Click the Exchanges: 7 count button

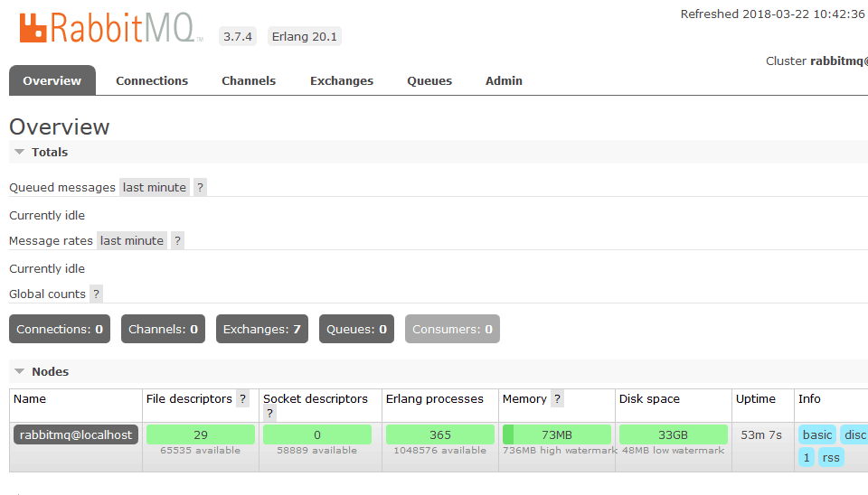262,330
